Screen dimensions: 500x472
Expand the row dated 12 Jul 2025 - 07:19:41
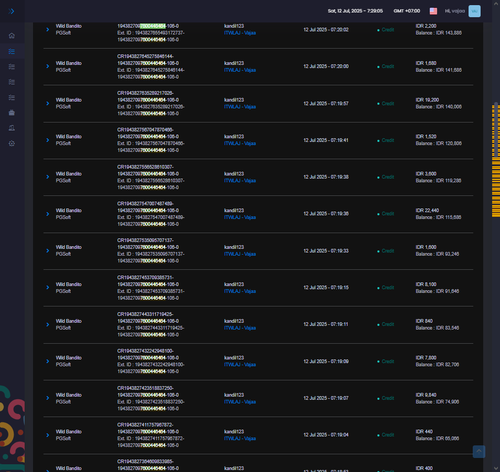tap(48, 140)
